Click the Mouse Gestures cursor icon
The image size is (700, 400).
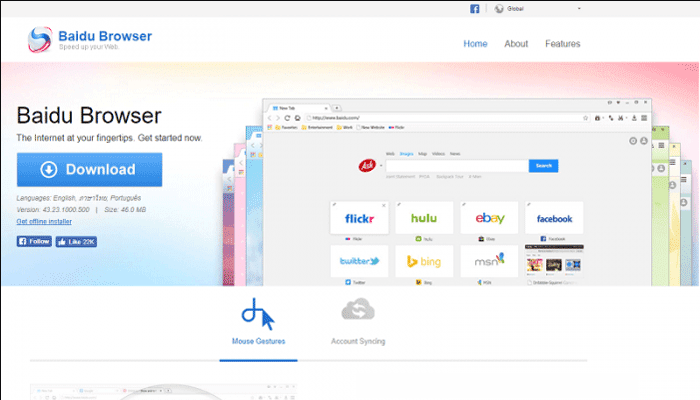pyautogui.click(x=258, y=314)
